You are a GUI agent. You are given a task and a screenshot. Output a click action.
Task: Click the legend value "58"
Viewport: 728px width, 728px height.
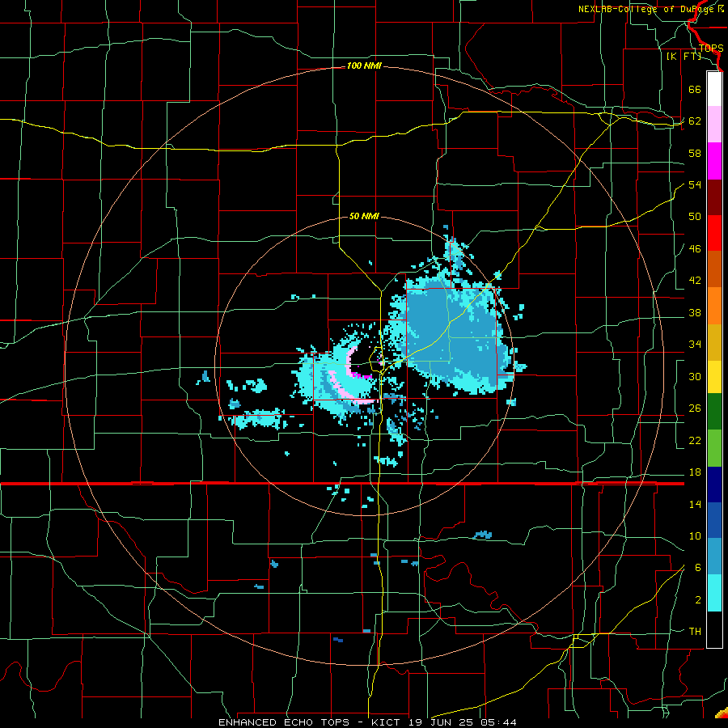pos(695,153)
